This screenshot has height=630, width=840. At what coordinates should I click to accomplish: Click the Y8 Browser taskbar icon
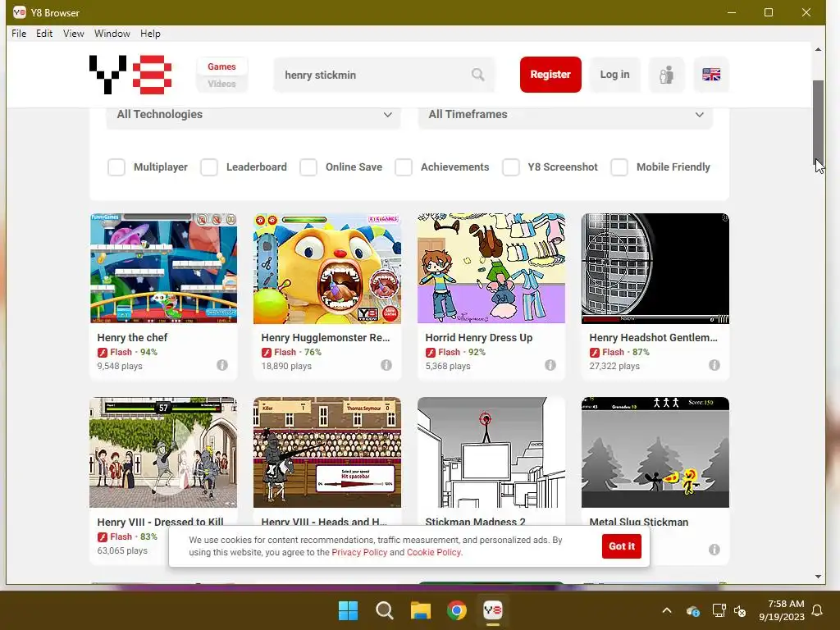pos(493,610)
